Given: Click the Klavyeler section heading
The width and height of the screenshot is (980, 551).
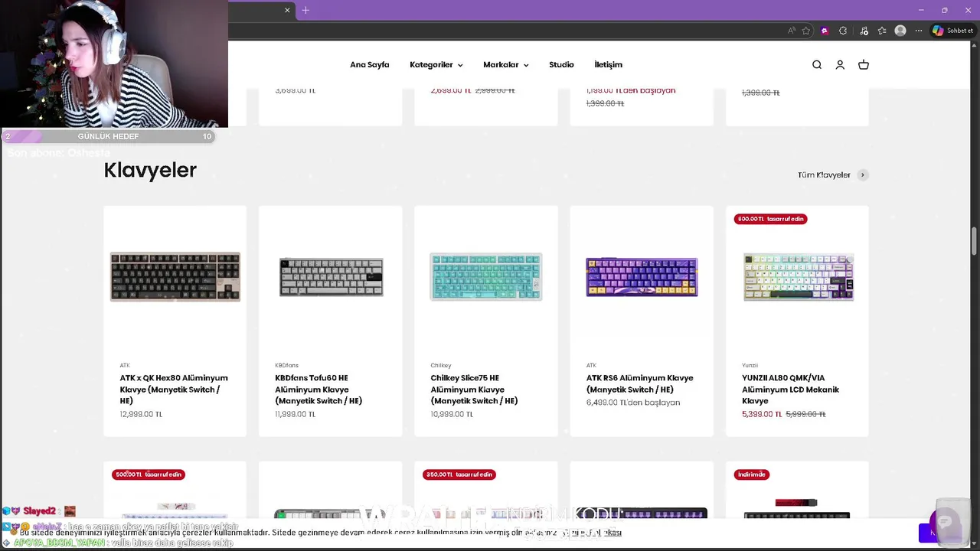Looking at the screenshot, I should click(150, 170).
